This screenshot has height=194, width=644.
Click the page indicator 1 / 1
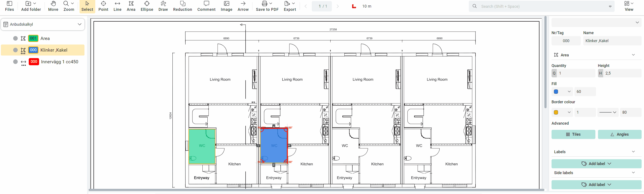[x=322, y=6]
